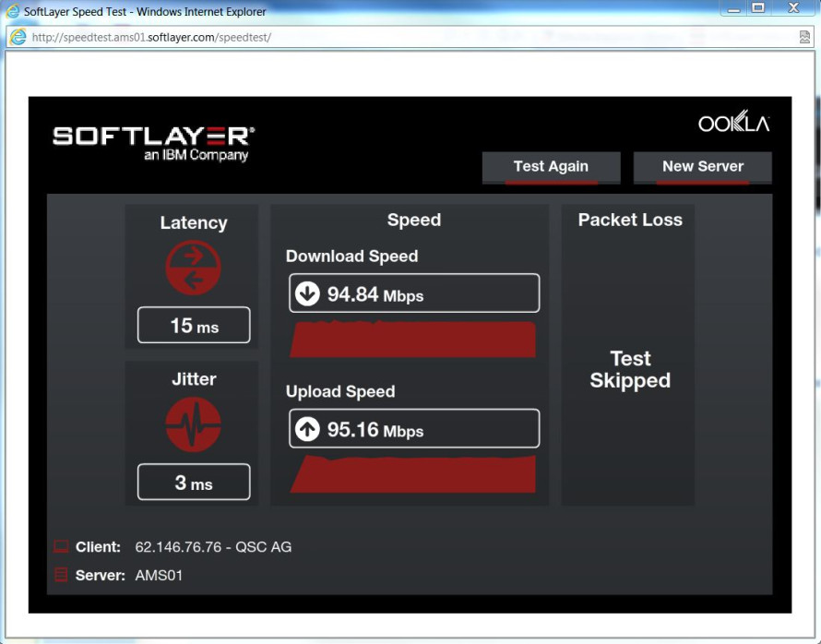Screen dimensions: 821x644
Task: Click the Upload Speed label
Action: point(340,391)
